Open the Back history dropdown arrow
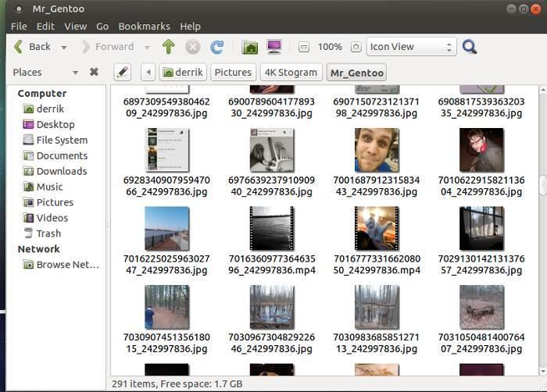Viewport: 547px width, 392px height. (64, 48)
